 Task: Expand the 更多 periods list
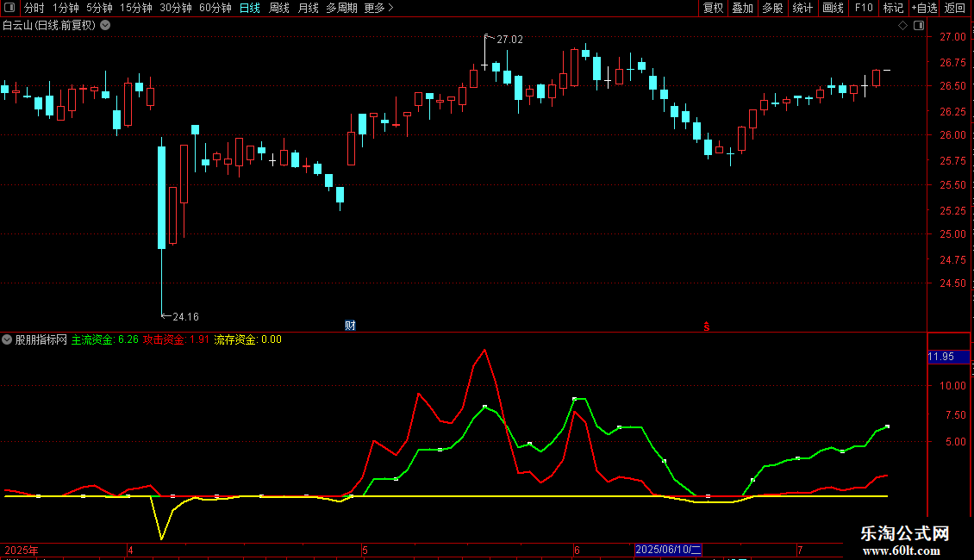[x=379, y=8]
